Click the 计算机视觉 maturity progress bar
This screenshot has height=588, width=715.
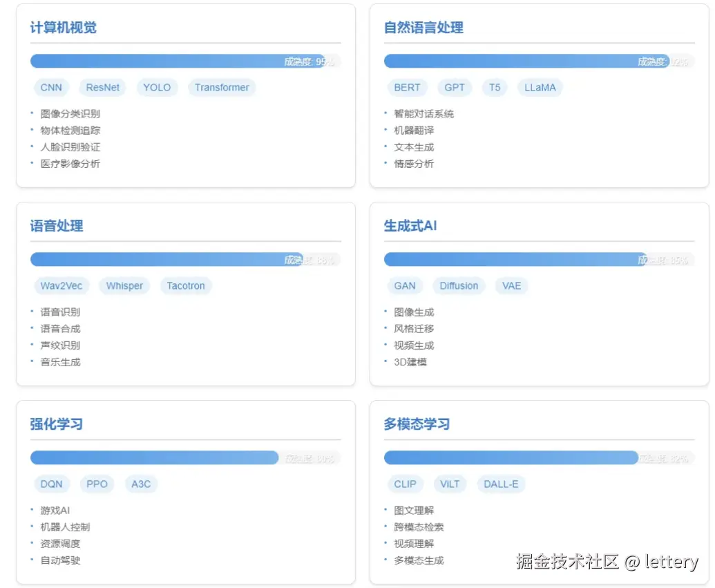tap(185, 61)
